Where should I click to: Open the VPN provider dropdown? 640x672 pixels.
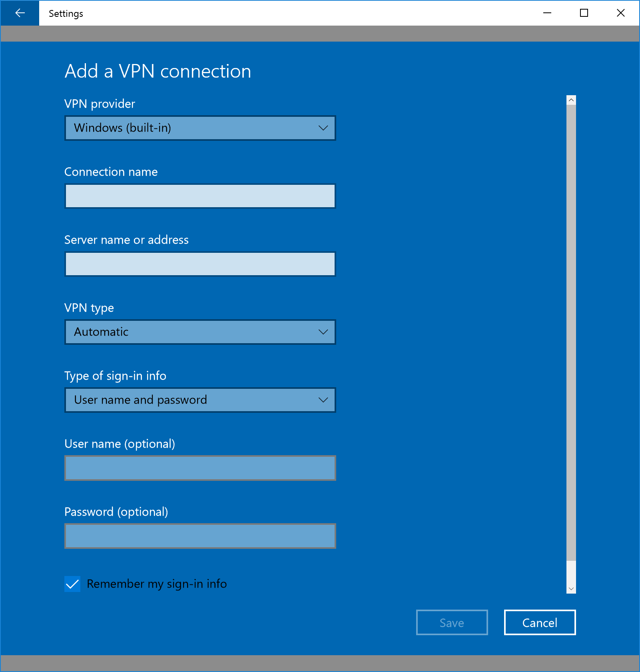tap(200, 128)
